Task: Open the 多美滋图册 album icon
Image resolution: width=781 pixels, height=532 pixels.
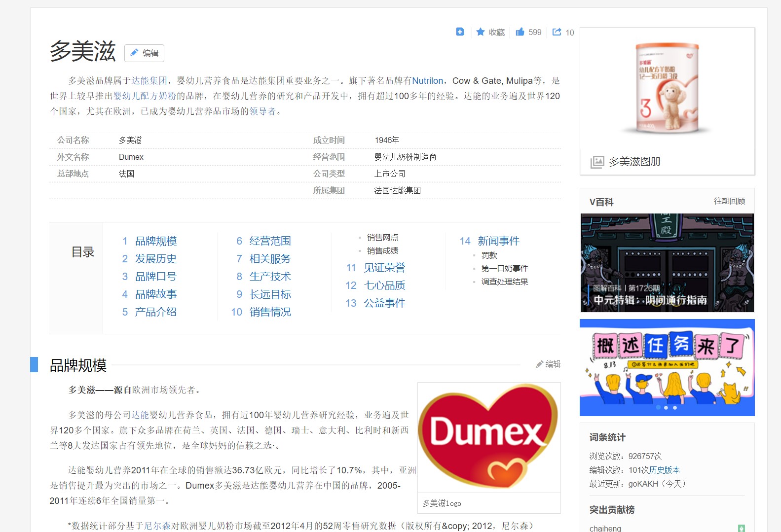Action: (x=597, y=162)
